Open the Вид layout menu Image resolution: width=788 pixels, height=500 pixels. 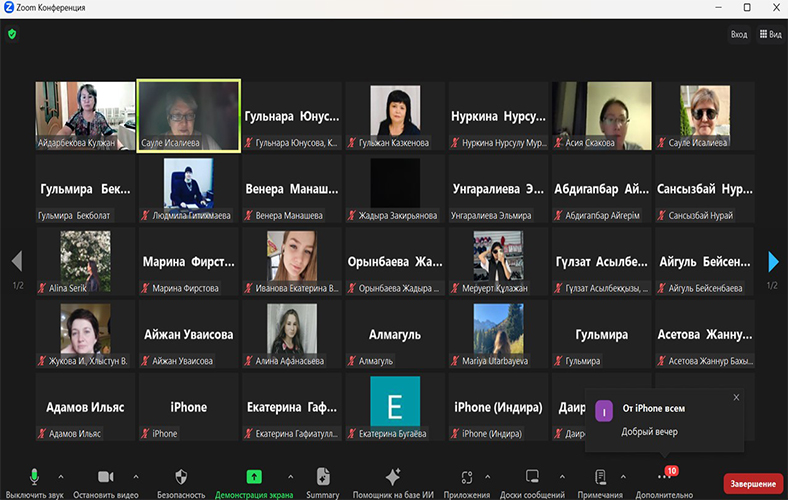[770, 34]
